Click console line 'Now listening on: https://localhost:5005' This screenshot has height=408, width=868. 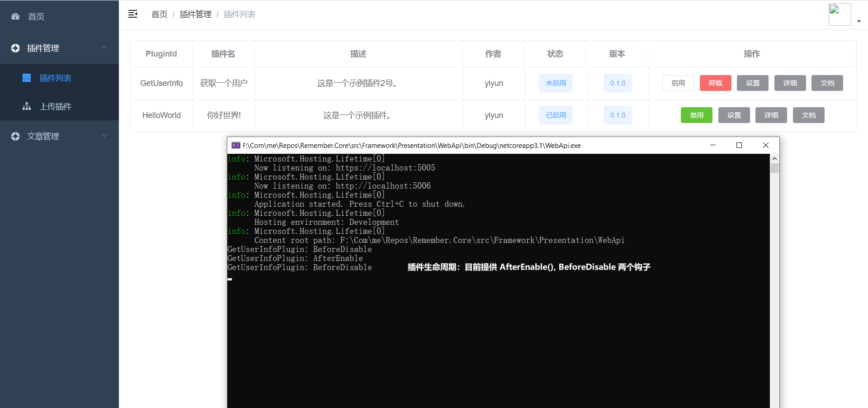tap(344, 168)
